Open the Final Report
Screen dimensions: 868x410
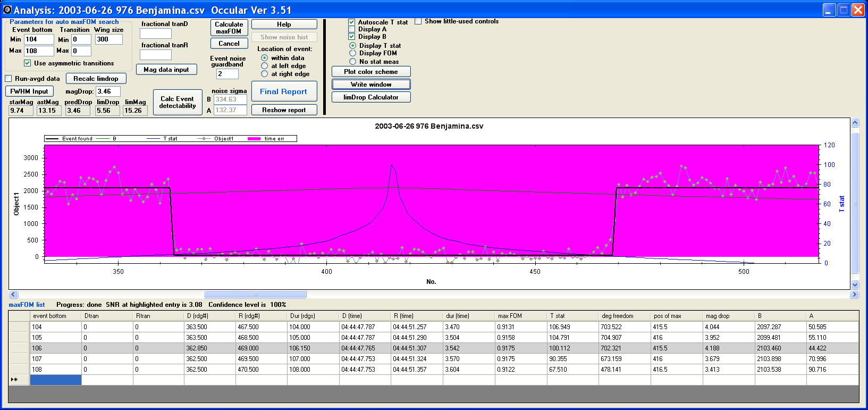[284, 91]
